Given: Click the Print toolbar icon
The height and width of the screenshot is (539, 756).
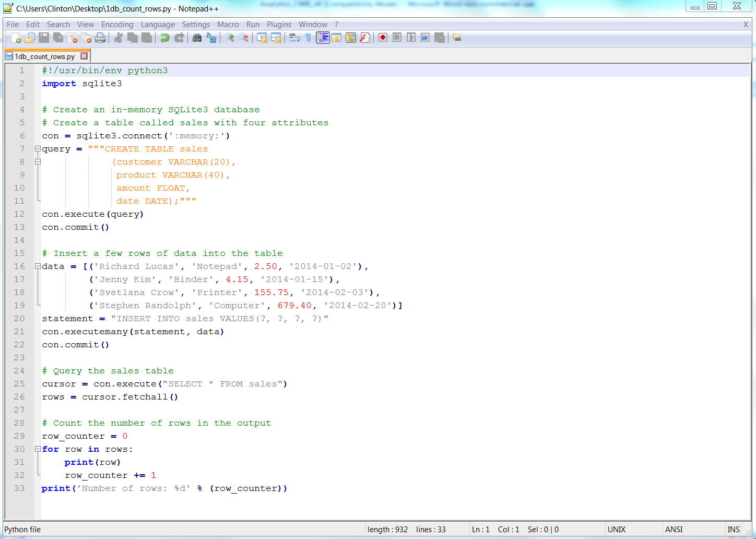Looking at the screenshot, I should (x=100, y=37).
